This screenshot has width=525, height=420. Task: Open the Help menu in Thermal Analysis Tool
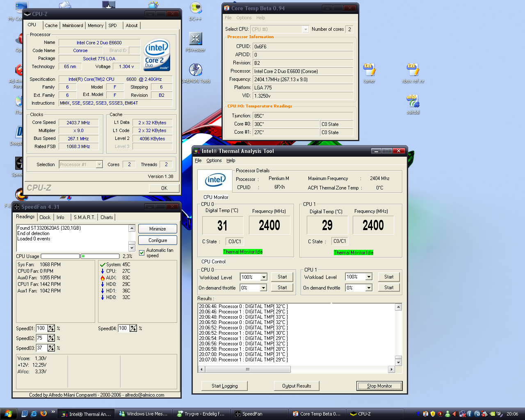(231, 160)
